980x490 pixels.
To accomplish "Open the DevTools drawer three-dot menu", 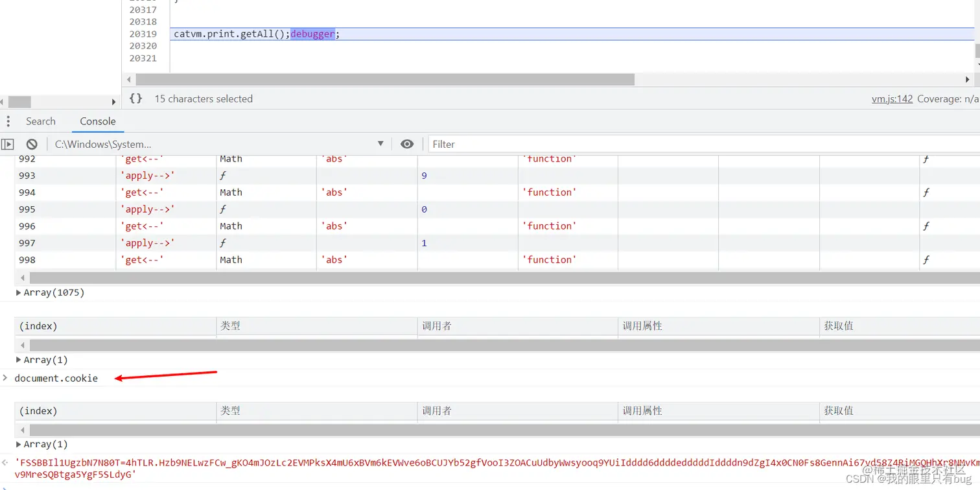I will point(8,121).
